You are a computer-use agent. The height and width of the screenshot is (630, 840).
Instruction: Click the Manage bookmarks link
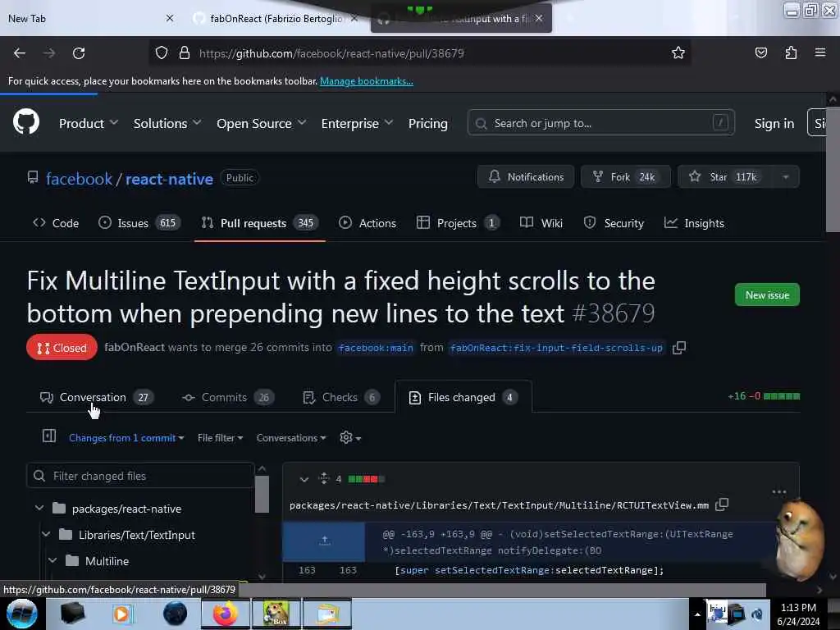(367, 81)
